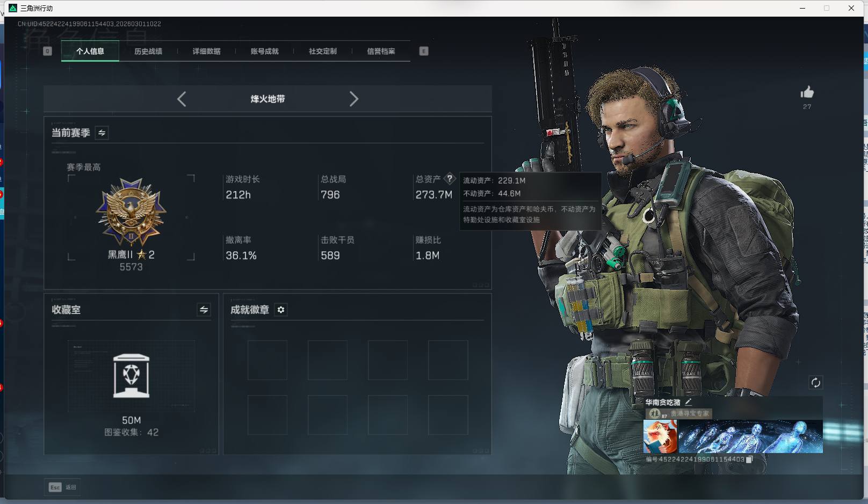This screenshot has height=504, width=868.
Task: Click the 796 总战局 value
Action: click(x=330, y=195)
